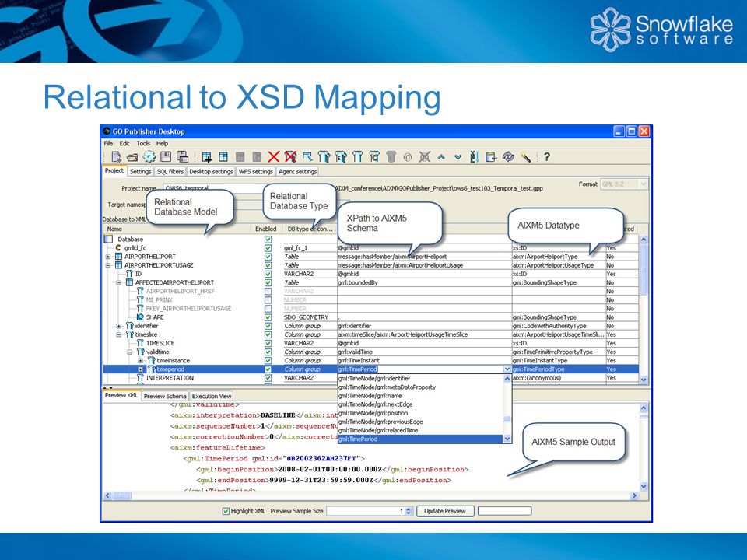Open the Tools menu
Screen dimensions: 747x560
(x=143, y=143)
